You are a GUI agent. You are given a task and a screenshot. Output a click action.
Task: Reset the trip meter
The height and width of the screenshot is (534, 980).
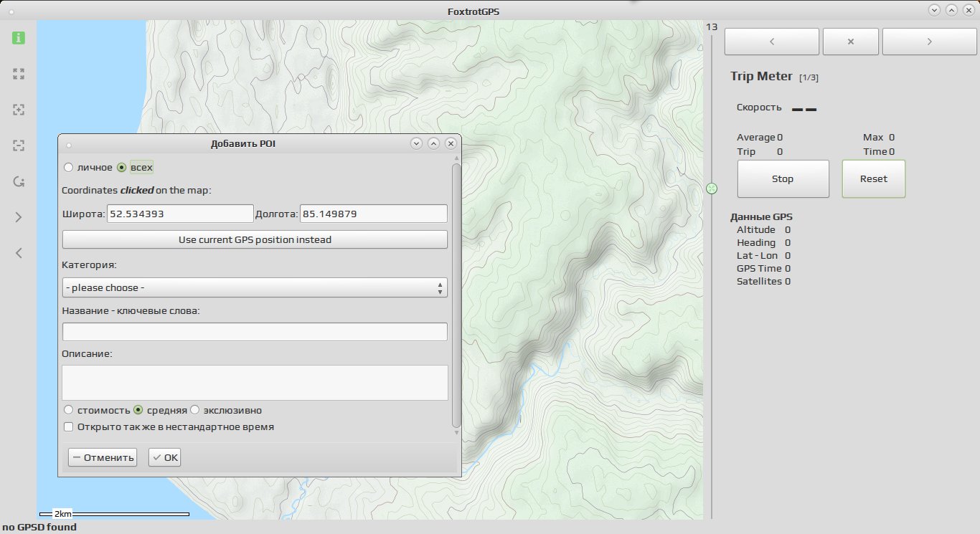click(873, 178)
